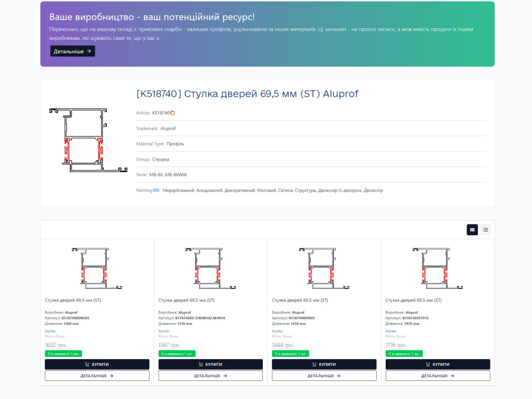Click third product's profile drawing thumbnail
The image size is (532, 399).
(x=323, y=268)
